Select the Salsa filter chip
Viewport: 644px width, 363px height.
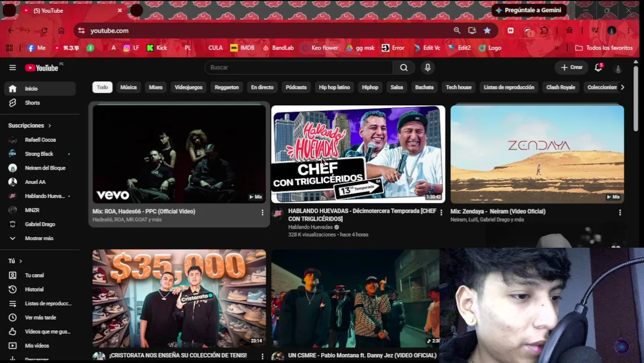[x=397, y=87]
